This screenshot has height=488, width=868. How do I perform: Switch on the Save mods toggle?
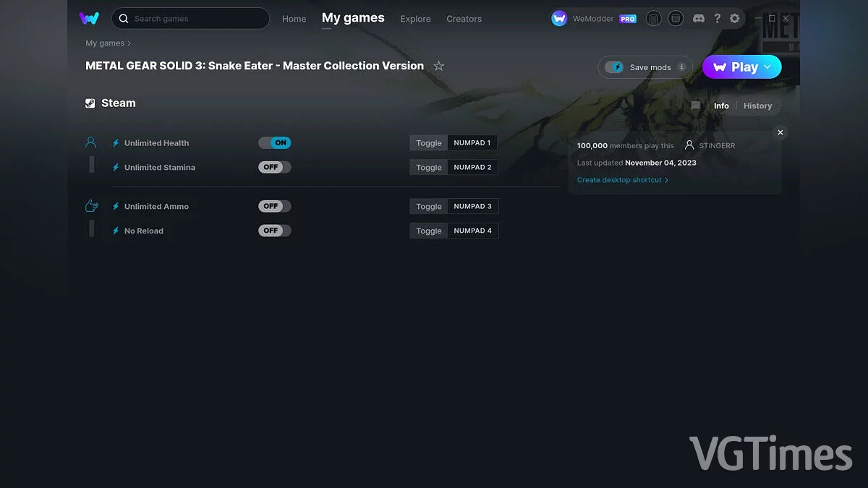(614, 67)
